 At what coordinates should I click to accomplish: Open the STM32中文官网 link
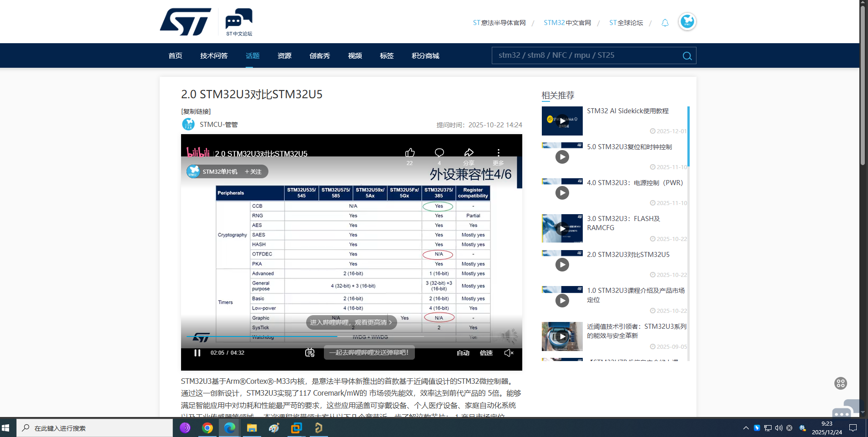click(x=567, y=23)
